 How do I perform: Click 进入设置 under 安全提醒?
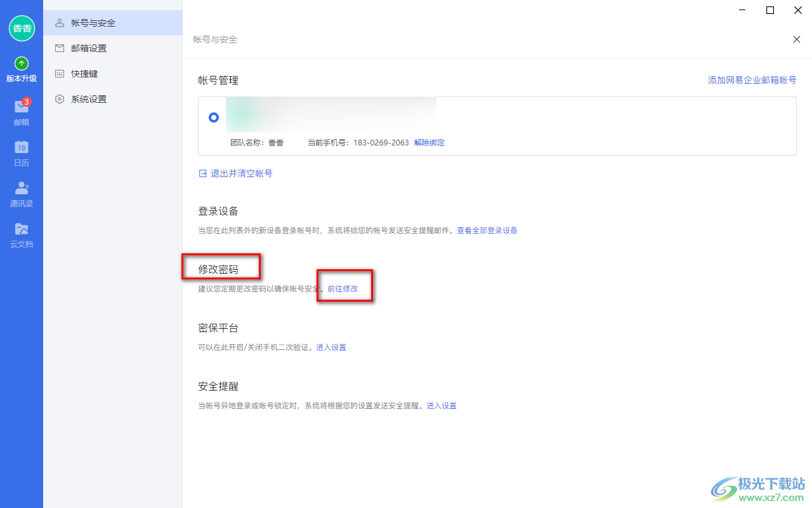[442, 406]
